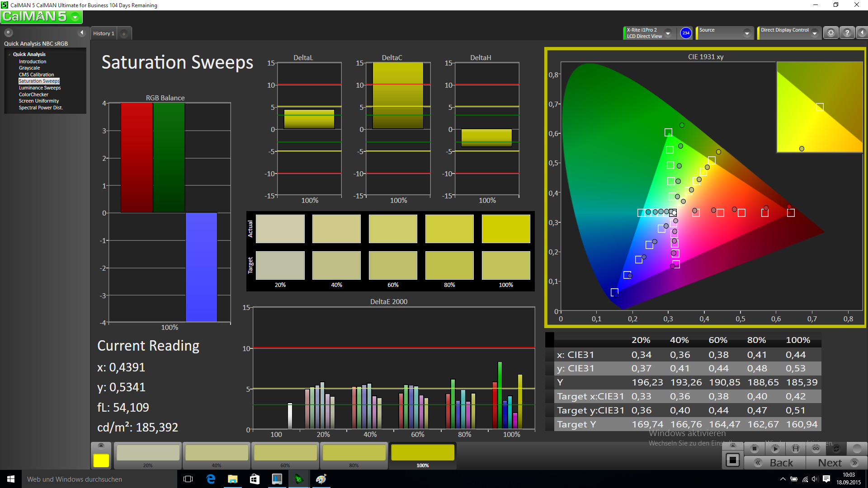Click the stop measurement icon
This screenshot has height=488, width=868.
point(754,449)
